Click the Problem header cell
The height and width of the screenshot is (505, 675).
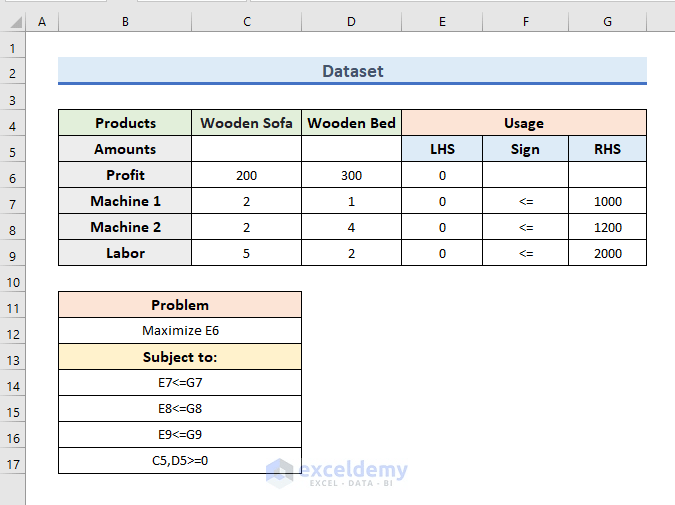click(x=180, y=305)
